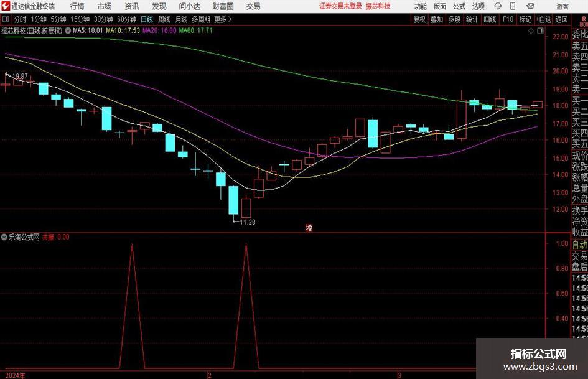
Task: Click the purple MA20: 16.80 label
Action: point(159,30)
